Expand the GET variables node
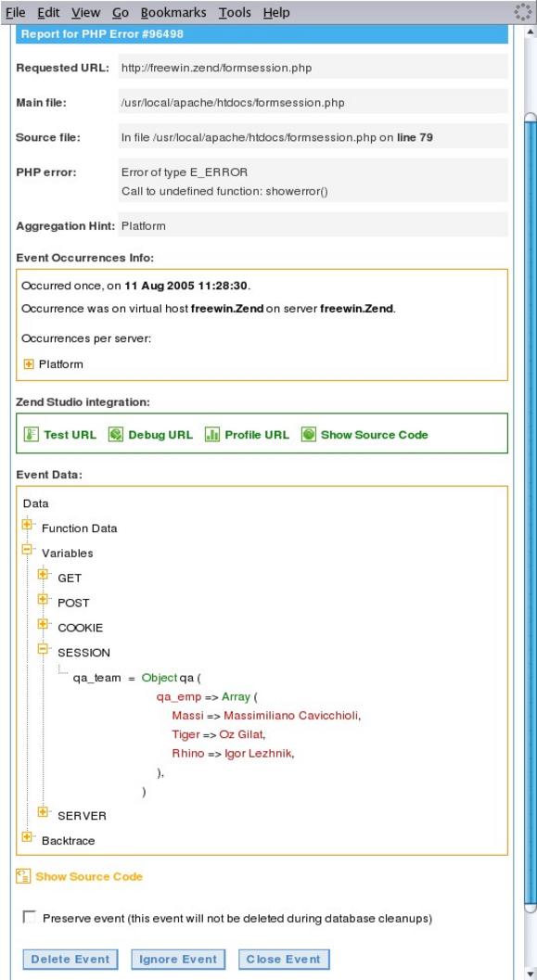This screenshot has height=980, width=537. point(43,575)
